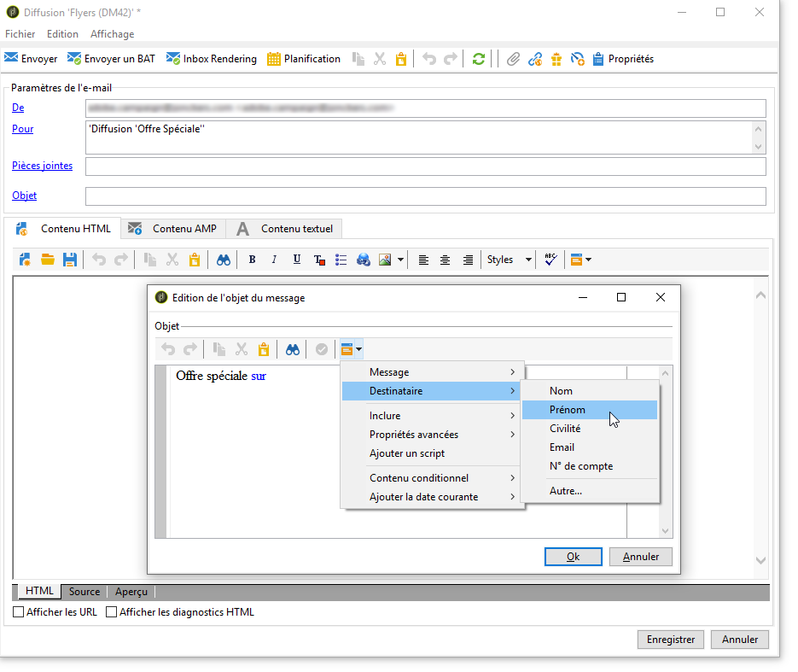The width and height of the screenshot is (798, 672).
Task: Click the Objet input field
Action: pos(426,196)
